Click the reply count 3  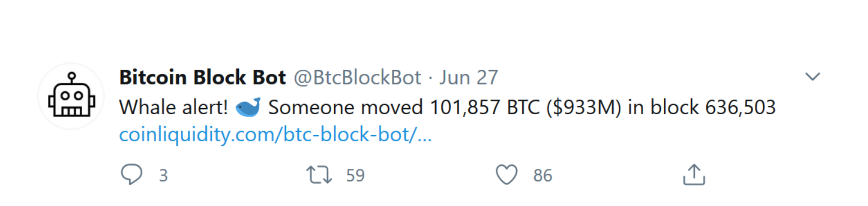163,176
